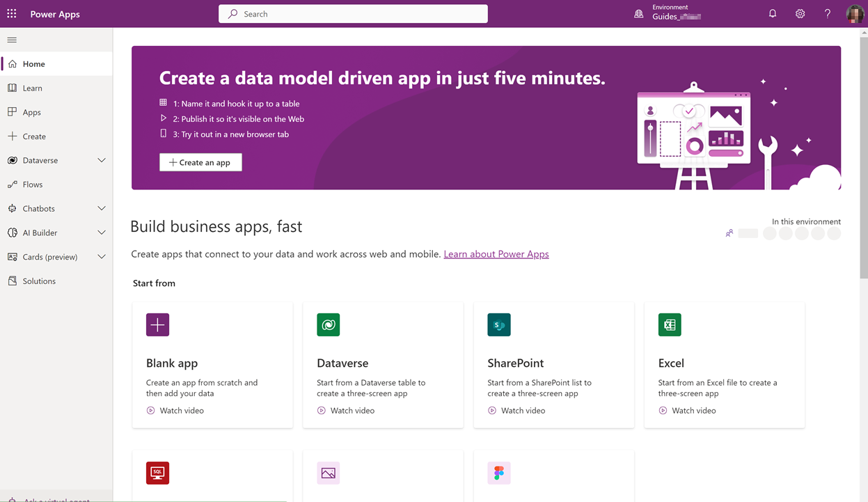Click the Excel icon tile
This screenshot has height=502, width=868.
click(670, 324)
